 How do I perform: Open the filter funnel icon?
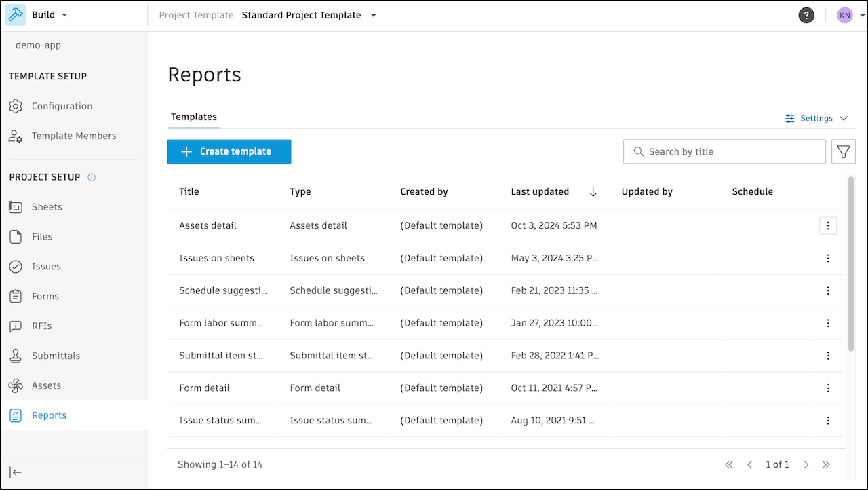(x=844, y=152)
